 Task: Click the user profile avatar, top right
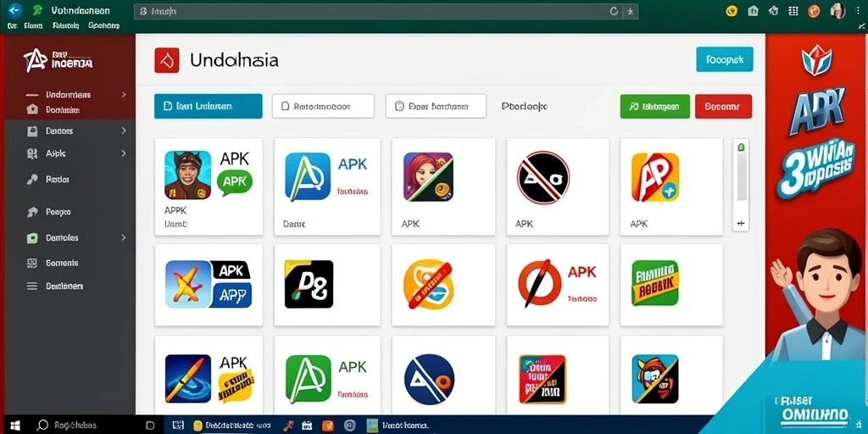[x=838, y=10]
